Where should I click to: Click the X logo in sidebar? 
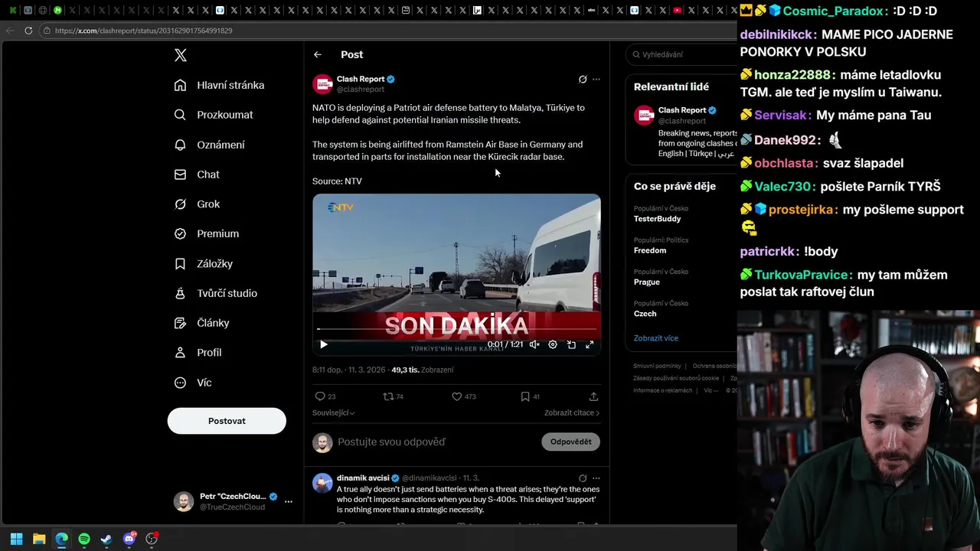[181, 55]
